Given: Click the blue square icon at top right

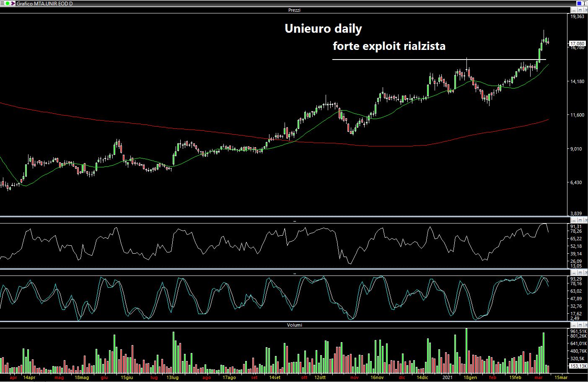Looking at the screenshot, I should 579,3.
